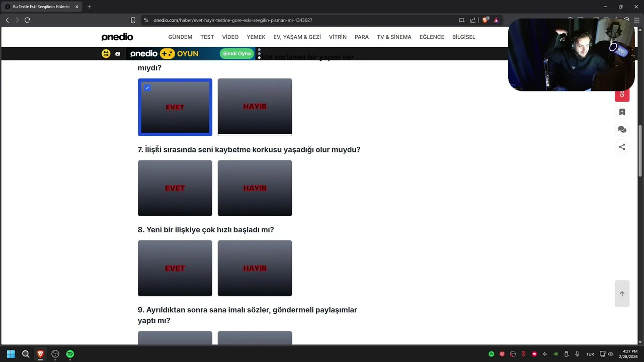Image resolution: width=644 pixels, height=362 pixels.
Task: Open the PARA menu item
Action: point(362,37)
